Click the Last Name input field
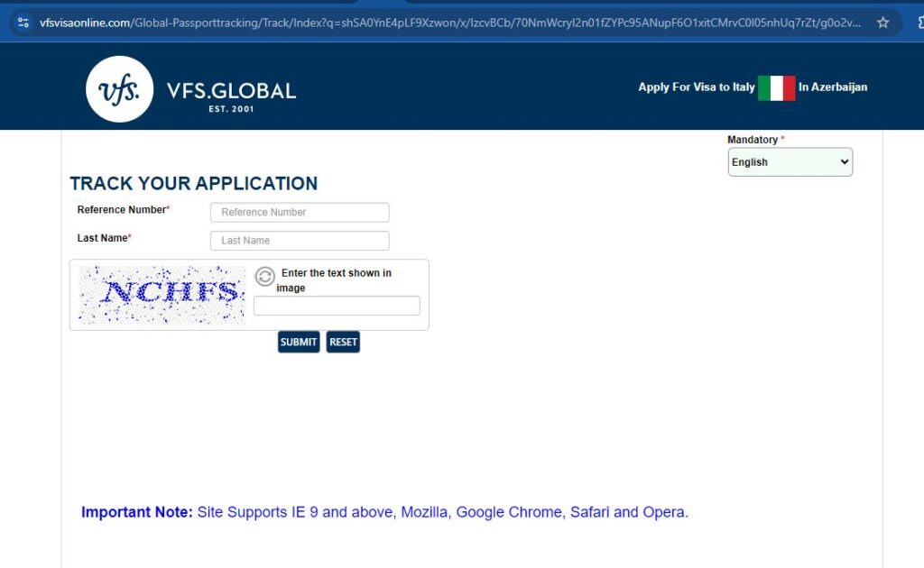This screenshot has width=924, height=568. click(x=299, y=241)
